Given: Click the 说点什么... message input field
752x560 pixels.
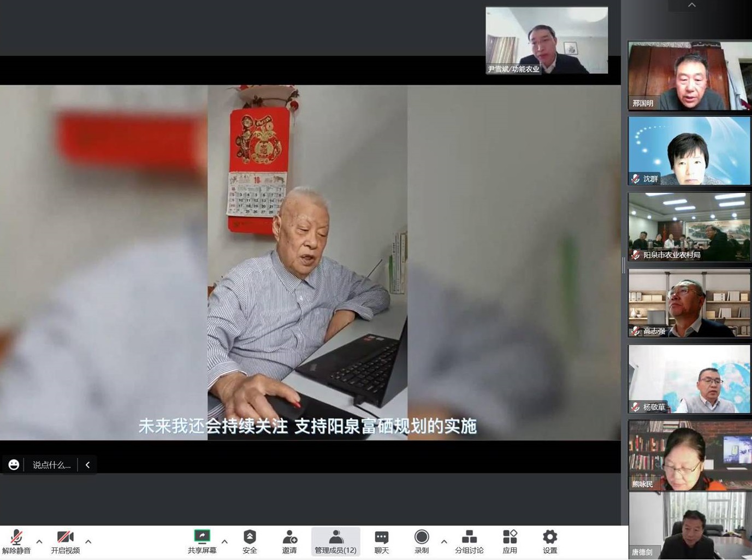Looking at the screenshot, I should (x=51, y=465).
